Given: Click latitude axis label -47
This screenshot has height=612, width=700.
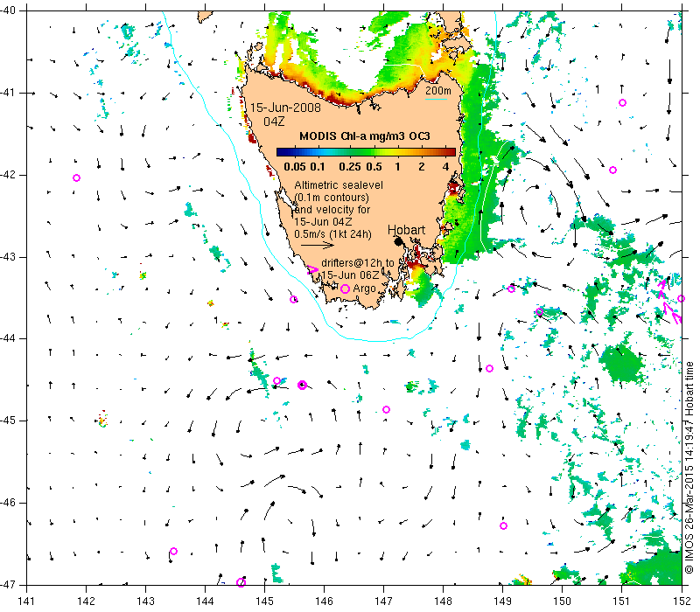Looking at the screenshot, I should [x=7, y=584].
